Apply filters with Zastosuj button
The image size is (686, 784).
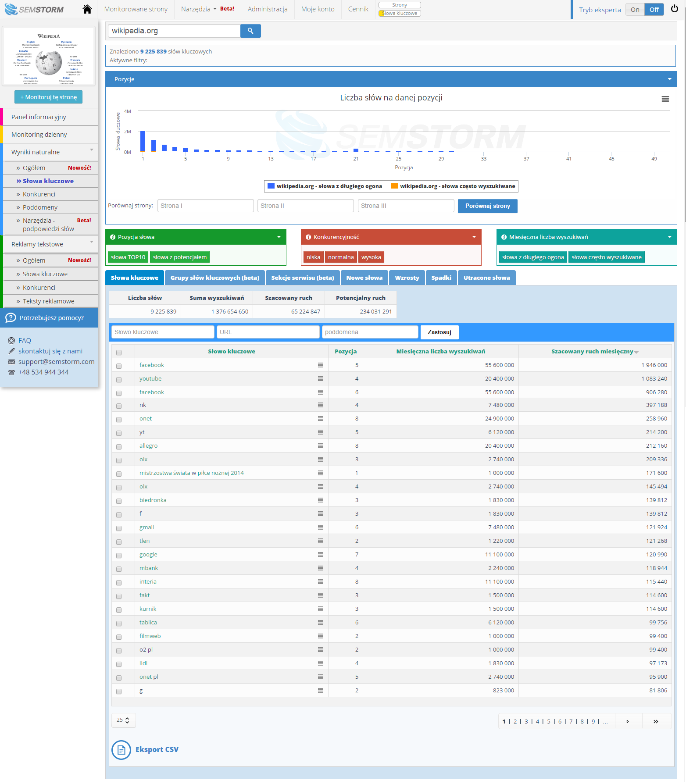click(x=439, y=332)
